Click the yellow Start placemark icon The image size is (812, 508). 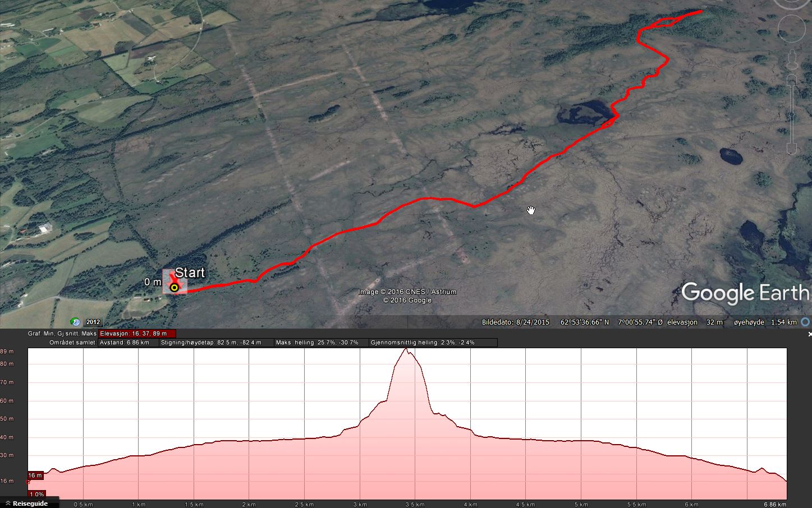(x=175, y=288)
